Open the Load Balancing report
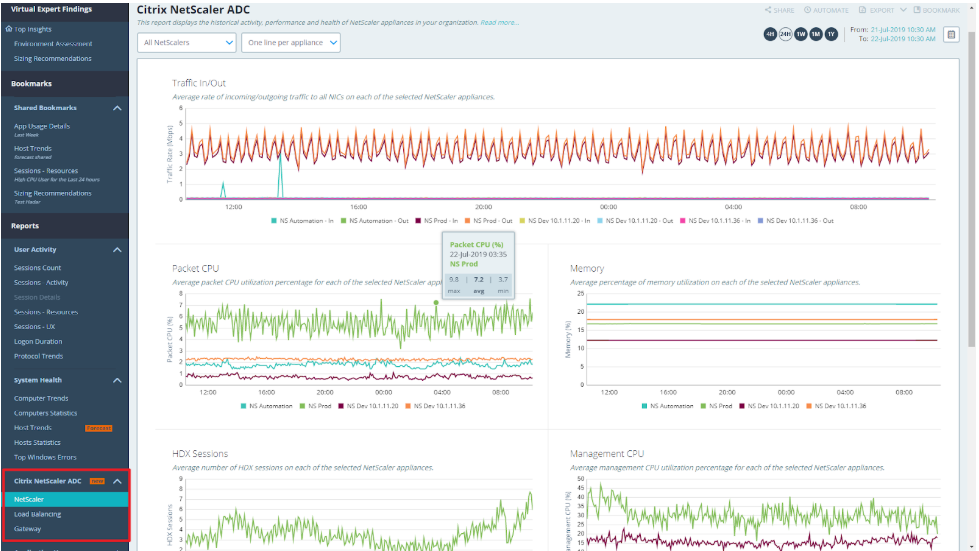The image size is (979, 551). click(37, 514)
